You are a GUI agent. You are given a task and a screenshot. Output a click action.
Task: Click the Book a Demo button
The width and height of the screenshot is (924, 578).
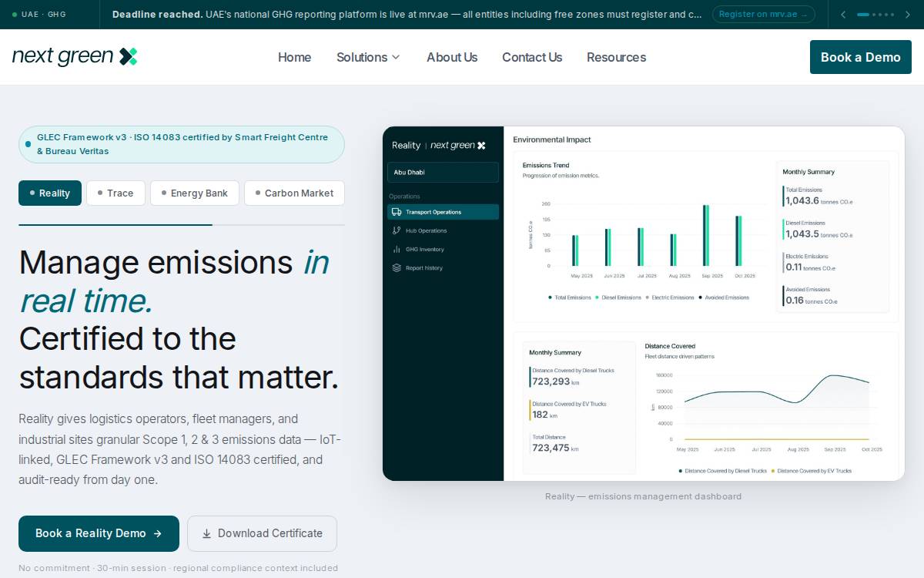(x=860, y=57)
